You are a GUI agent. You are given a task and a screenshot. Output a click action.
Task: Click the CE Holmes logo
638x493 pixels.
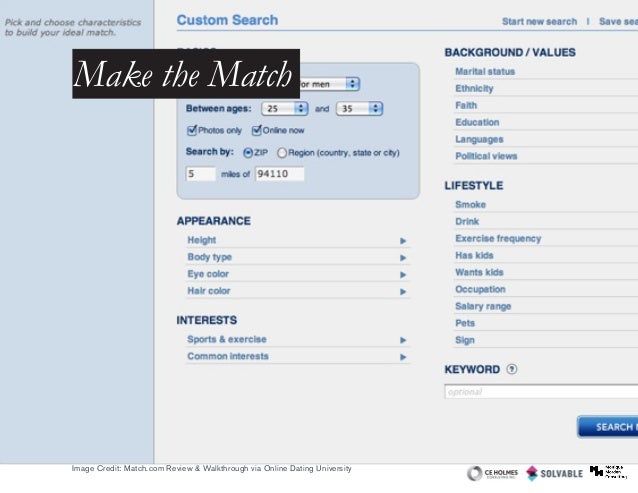tap(492, 473)
